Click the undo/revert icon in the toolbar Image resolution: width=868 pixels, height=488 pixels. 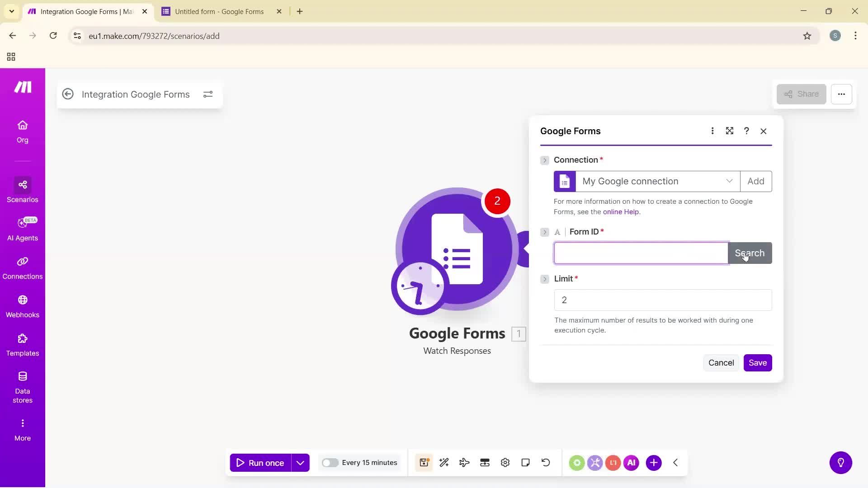coord(546,463)
